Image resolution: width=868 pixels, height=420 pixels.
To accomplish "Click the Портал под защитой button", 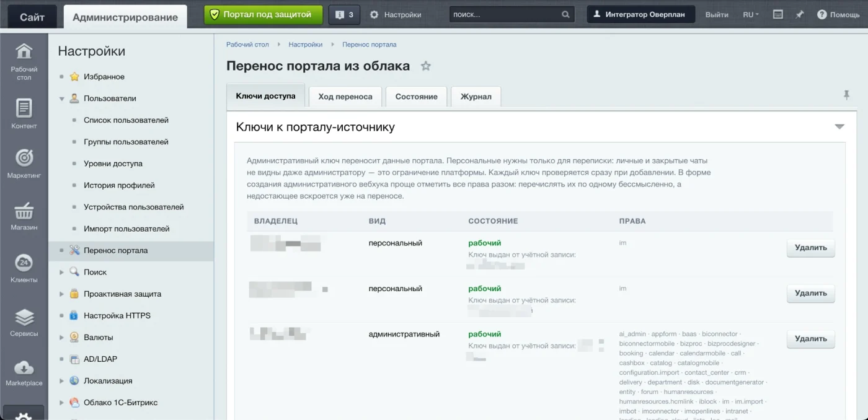I will 263,14.
